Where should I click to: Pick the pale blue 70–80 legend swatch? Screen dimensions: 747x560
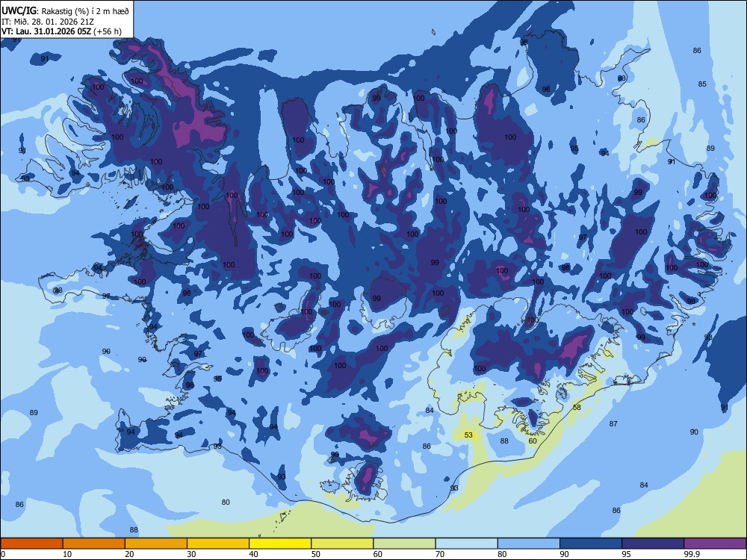point(466,544)
